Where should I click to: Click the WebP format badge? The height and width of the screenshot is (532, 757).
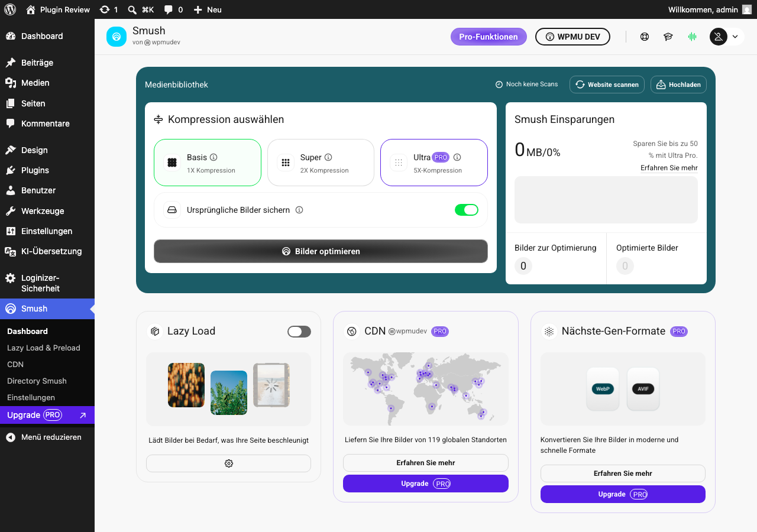pyautogui.click(x=603, y=389)
